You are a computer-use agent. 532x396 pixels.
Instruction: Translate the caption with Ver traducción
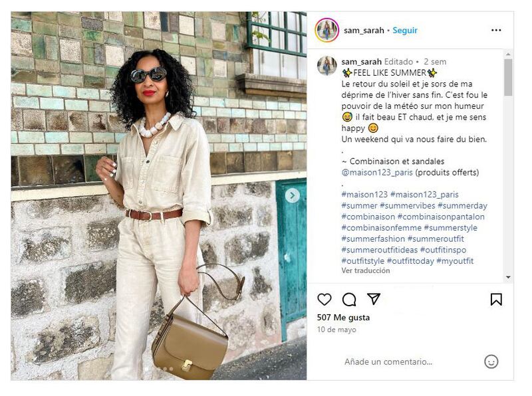(365, 270)
